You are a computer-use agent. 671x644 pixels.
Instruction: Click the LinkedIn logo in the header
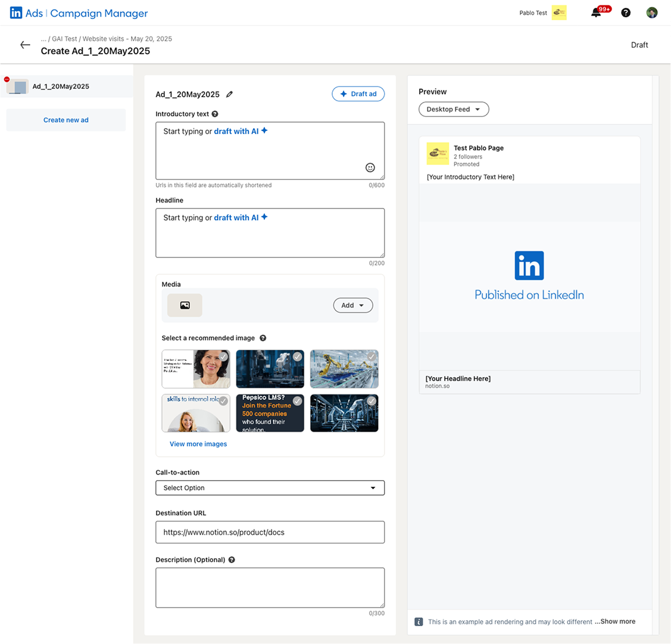(16, 13)
